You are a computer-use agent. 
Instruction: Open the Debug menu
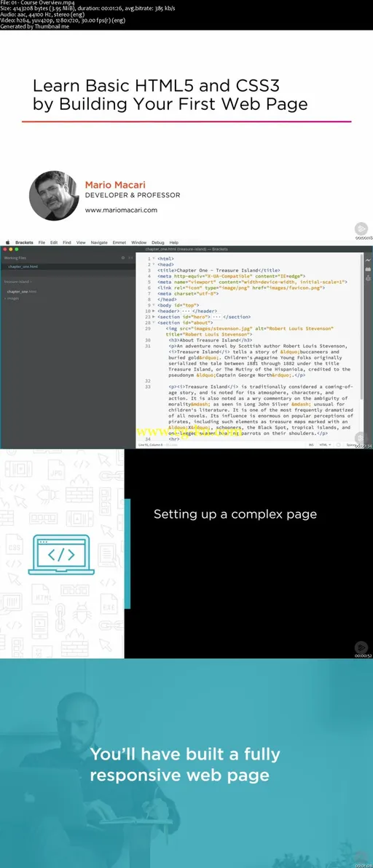(x=157, y=242)
